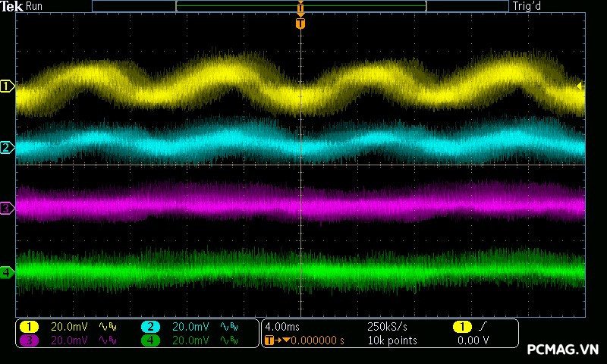Click channel 4 bandwidth limit icon
Viewport: 607px width, 364px height.
point(228,340)
